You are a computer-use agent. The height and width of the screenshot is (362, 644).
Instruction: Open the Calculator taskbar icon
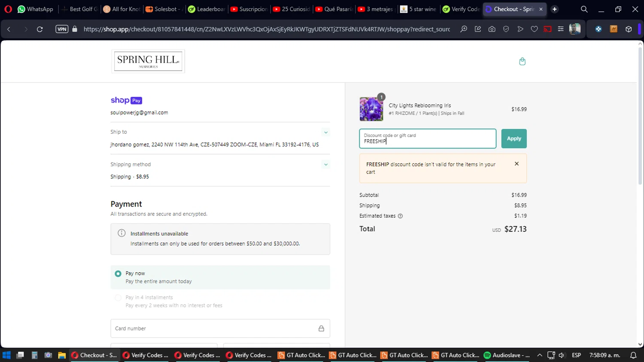point(34,355)
